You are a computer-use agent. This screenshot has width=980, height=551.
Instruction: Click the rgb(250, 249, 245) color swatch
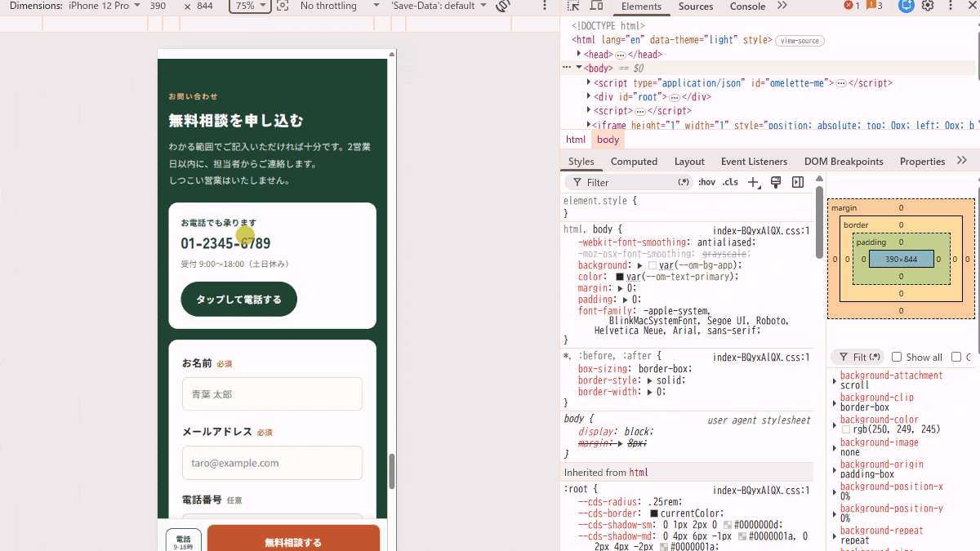tap(846, 429)
